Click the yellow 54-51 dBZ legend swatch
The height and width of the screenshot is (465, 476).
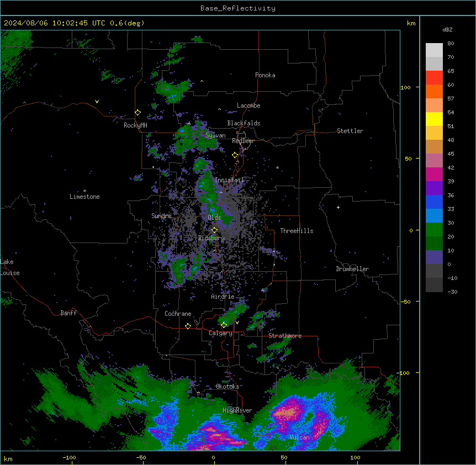click(x=434, y=119)
